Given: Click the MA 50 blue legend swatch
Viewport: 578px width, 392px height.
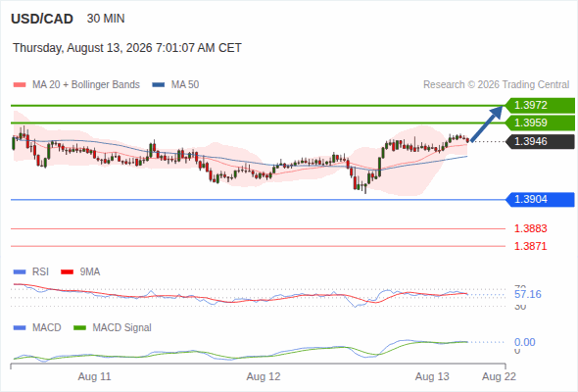Looking at the screenshot, I should click(x=159, y=85).
